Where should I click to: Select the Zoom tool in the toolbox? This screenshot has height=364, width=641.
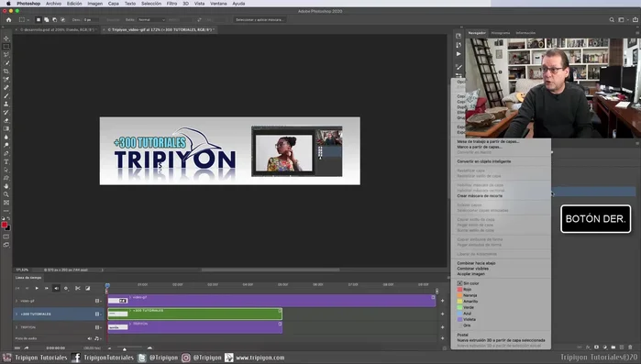pyautogui.click(x=6, y=194)
